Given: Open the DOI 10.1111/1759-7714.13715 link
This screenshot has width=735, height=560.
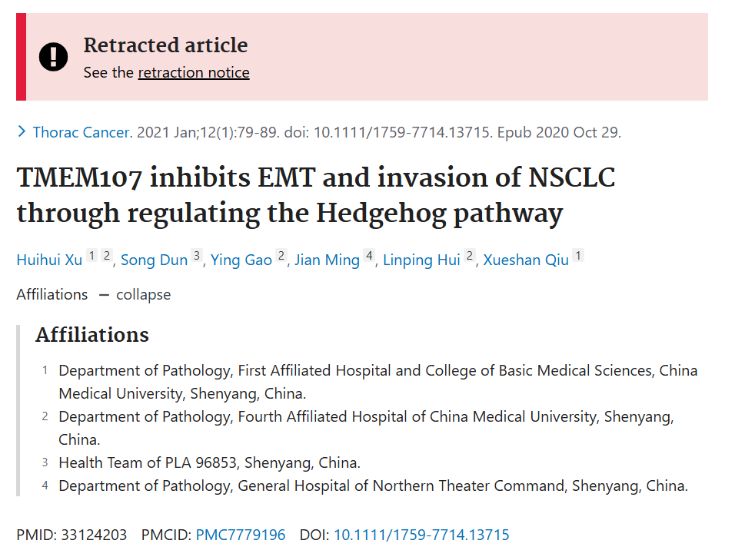Looking at the screenshot, I should pos(421,535).
